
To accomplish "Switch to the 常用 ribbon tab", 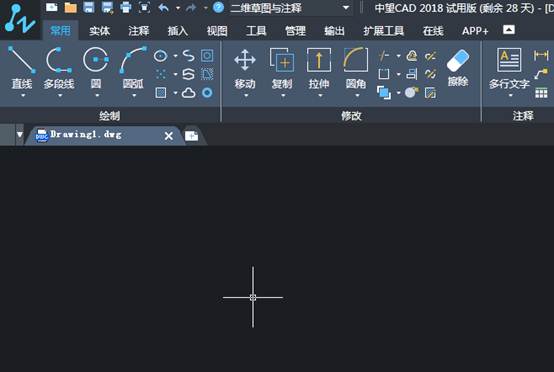I will point(60,31).
